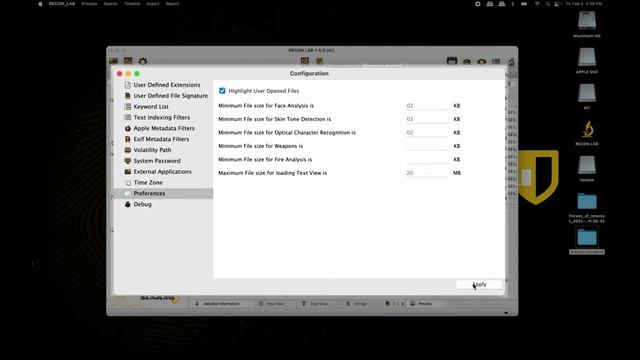Edit Fire Analysis minimum file size field
The height and width of the screenshot is (360, 640).
pos(427,160)
